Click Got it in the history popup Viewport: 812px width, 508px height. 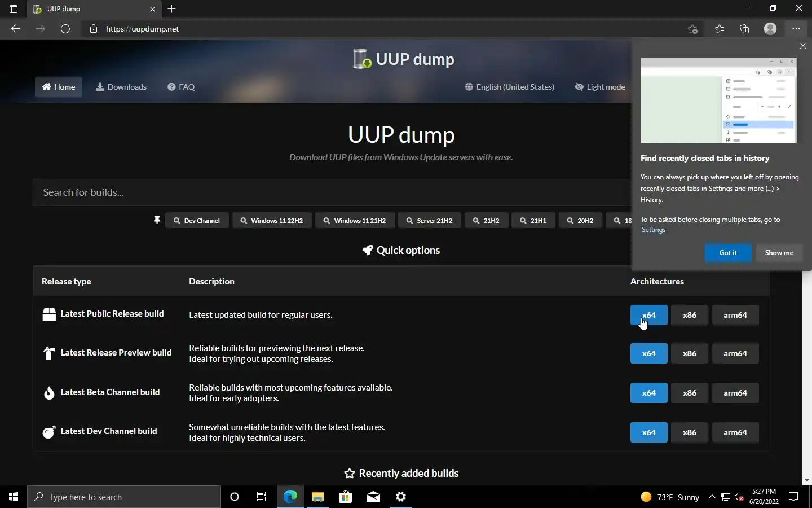click(x=728, y=253)
